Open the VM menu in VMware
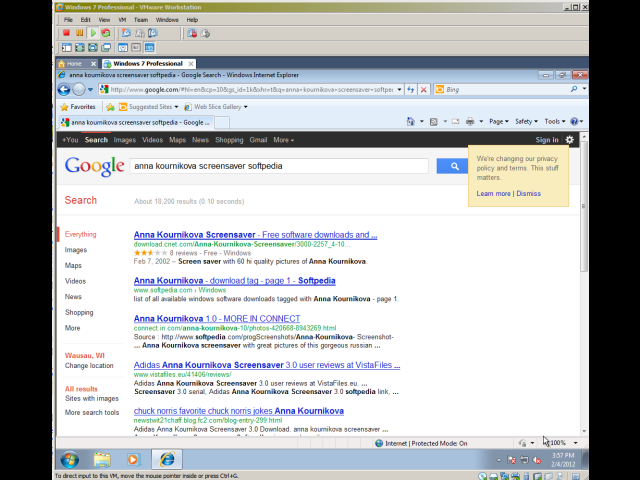The width and height of the screenshot is (640, 480). point(122,19)
